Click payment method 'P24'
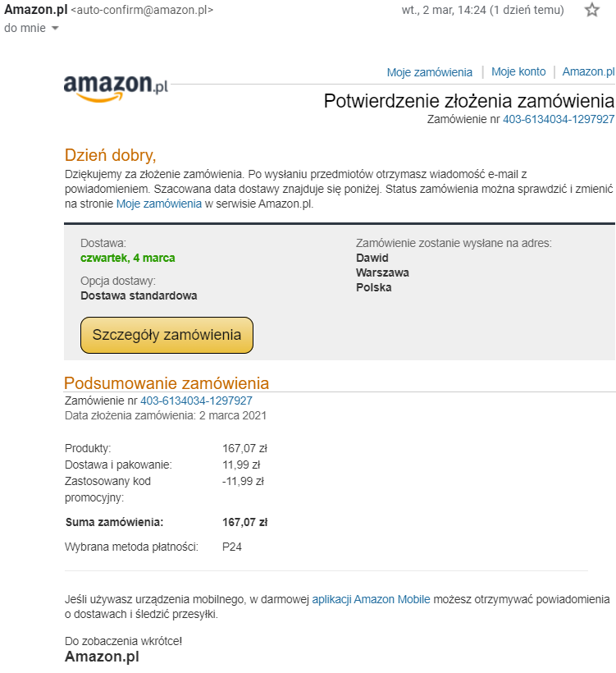This screenshot has width=616, height=673. click(x=231, y=547)
